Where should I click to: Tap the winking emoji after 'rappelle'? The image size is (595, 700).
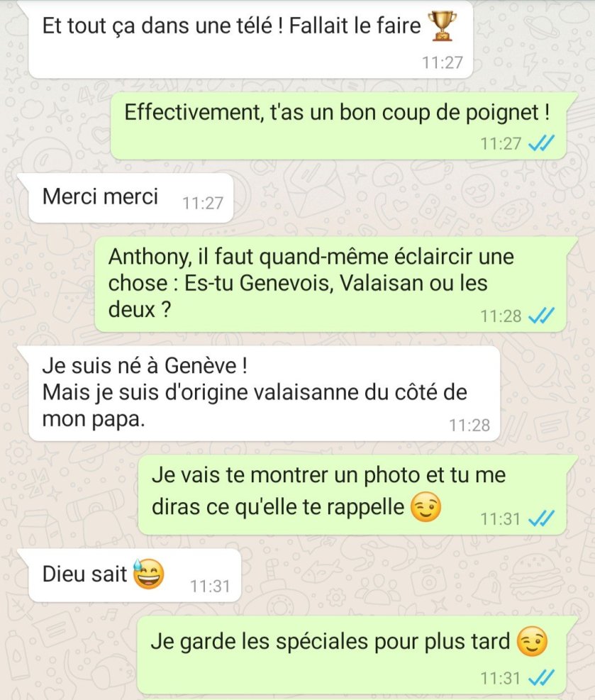[x=426, y=507]
